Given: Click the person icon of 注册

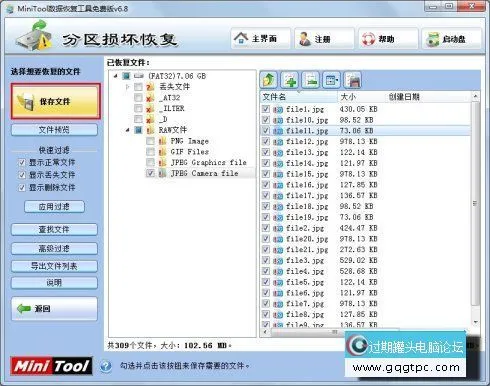Looking at the screenshot, I should pyautogui.click(x=304, y=39).
